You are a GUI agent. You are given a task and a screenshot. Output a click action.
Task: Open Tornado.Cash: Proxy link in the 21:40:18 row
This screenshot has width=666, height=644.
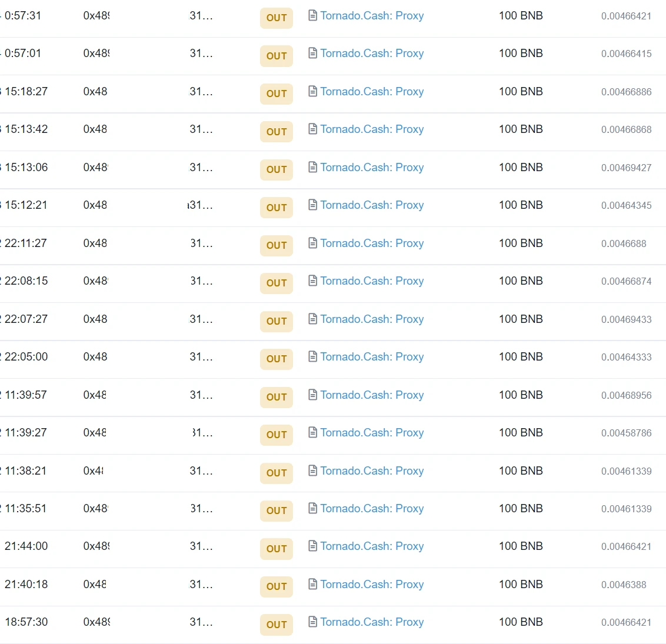372,584
